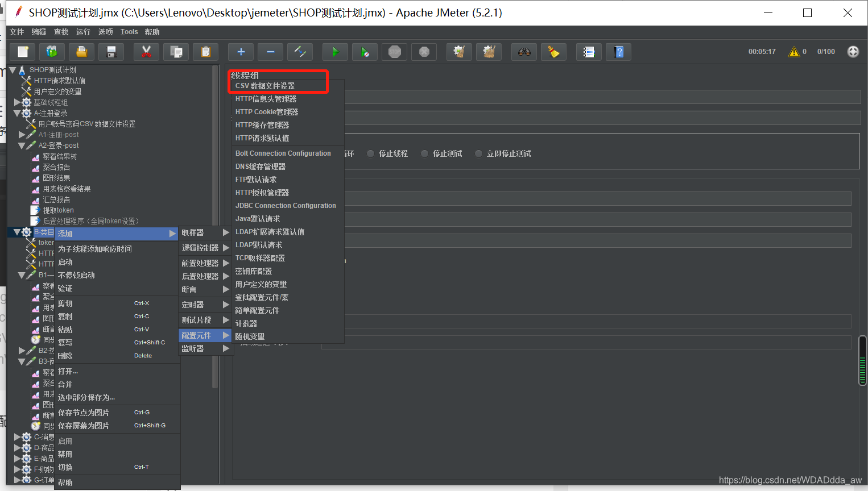Select 察看结果树 under A2-登录-post
The height and width of the screenshot is (491, 868).
point(60,156)
